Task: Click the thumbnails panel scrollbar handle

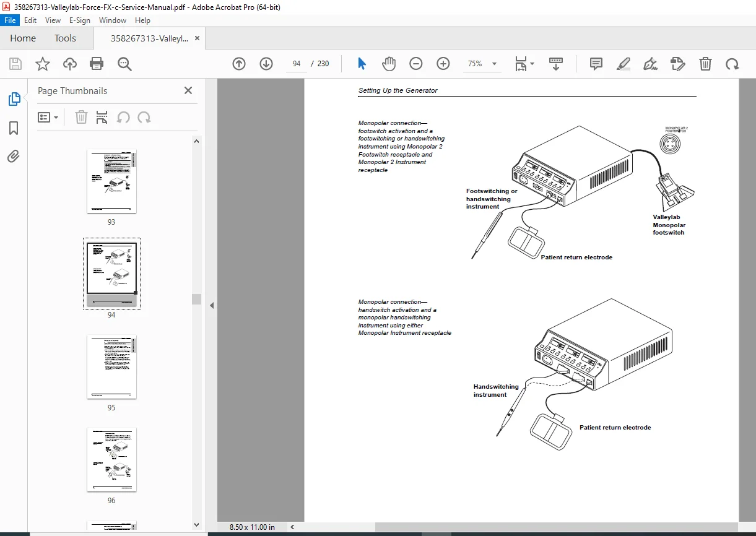Action: (x=196, y=299)
